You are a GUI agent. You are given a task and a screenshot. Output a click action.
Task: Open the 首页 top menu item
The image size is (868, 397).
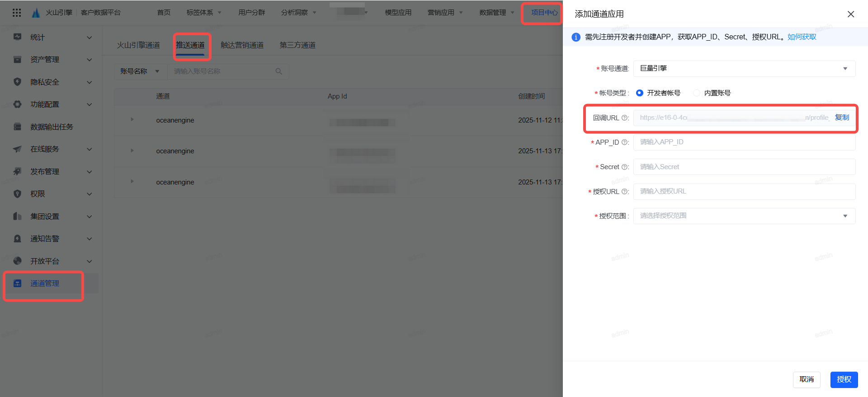pos(164,13)
